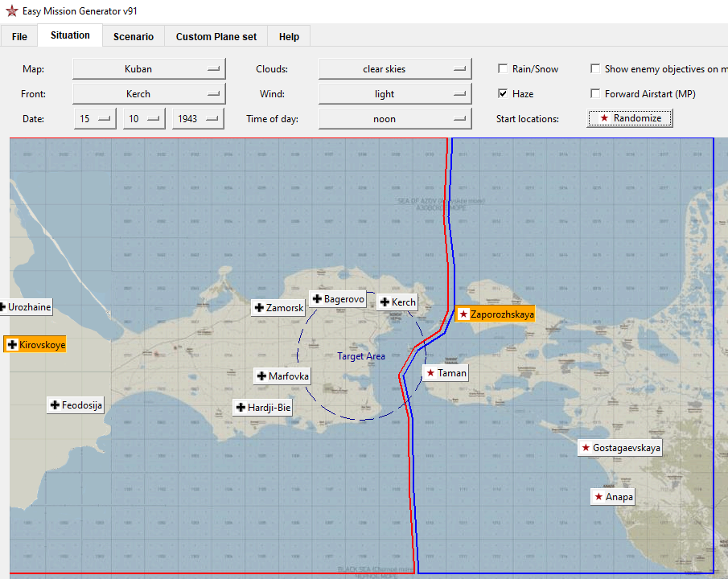Screen dimensions: 728x579
Task: Click the Target Area label on map
Action: [x=360, y=356]
